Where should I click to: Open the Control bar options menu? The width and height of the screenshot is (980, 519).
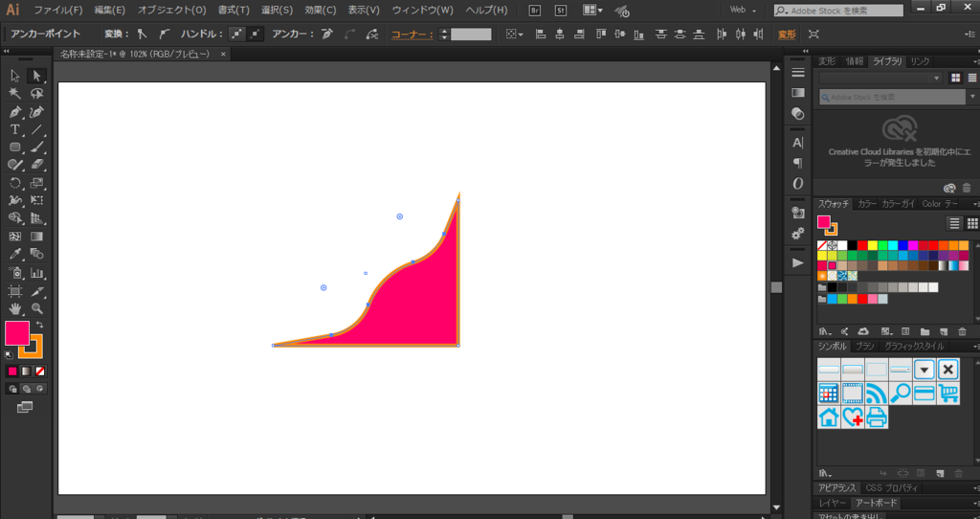click(x=969, y=34)
